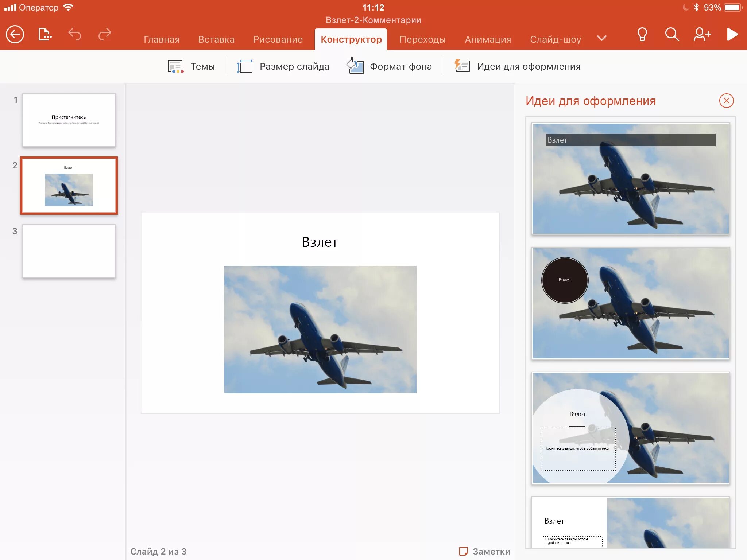Image resolution: width=747 pixels, height=560 pixels.
Task: Switch to the Переходы tab
Action: point(422,39)
